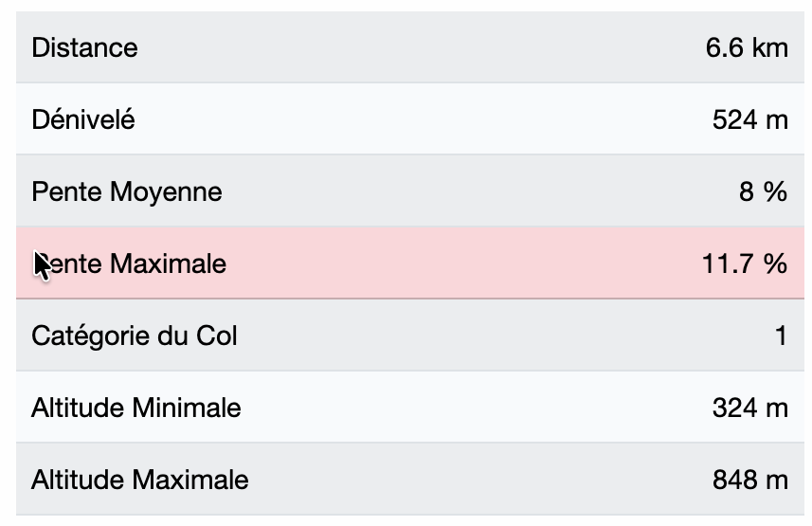The image size is (812, 526).
Task: Click the Dénivelé label
Action: tap(83, 119)
